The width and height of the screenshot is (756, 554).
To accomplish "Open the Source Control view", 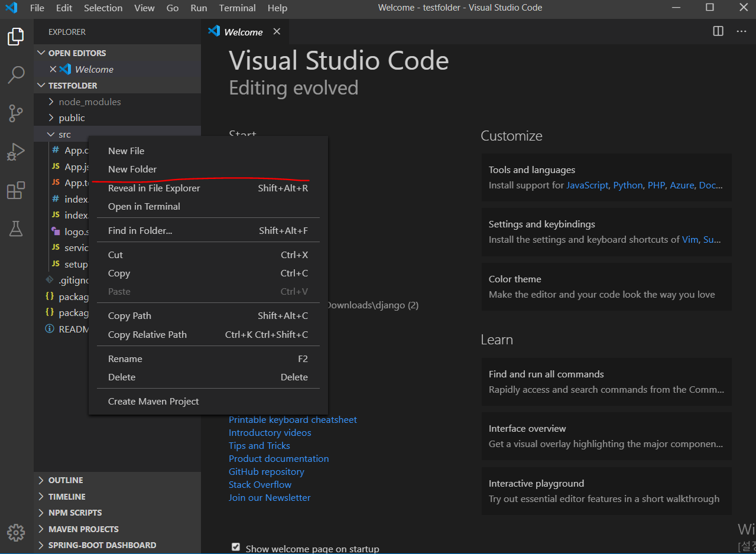I will (16, 113).
